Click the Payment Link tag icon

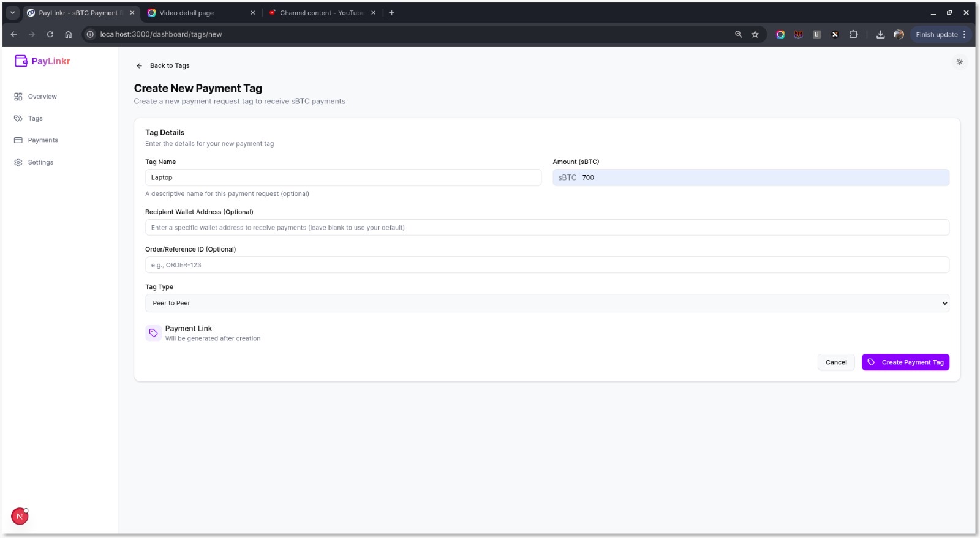click(x=153, y=333)
